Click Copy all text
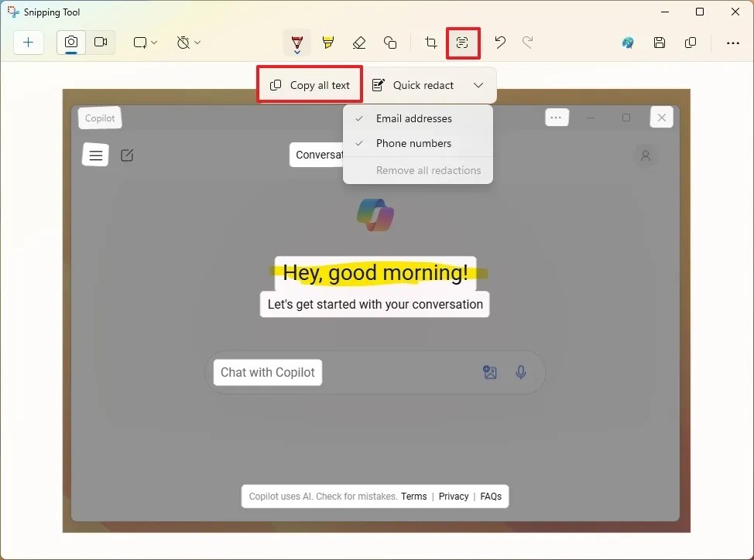Image resolution: width=754 pixels, height=560 pixels. 309,84
